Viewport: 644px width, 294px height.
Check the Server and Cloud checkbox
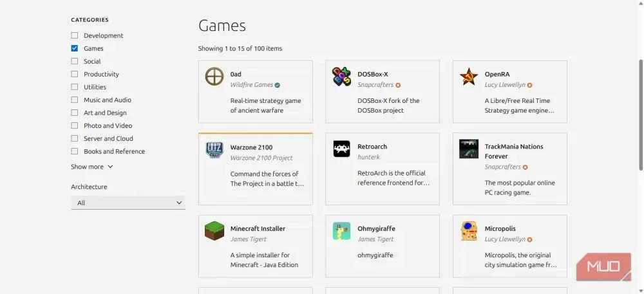[74, 138]
